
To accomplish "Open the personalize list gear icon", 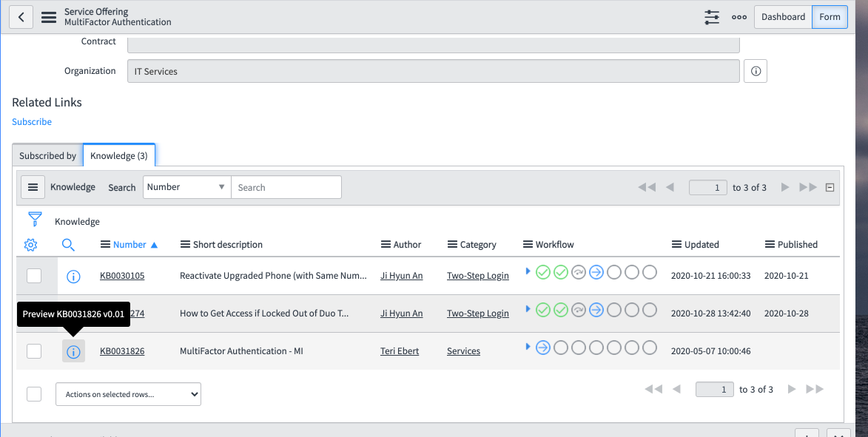I will pyautogui.click(x=30, y=244).
